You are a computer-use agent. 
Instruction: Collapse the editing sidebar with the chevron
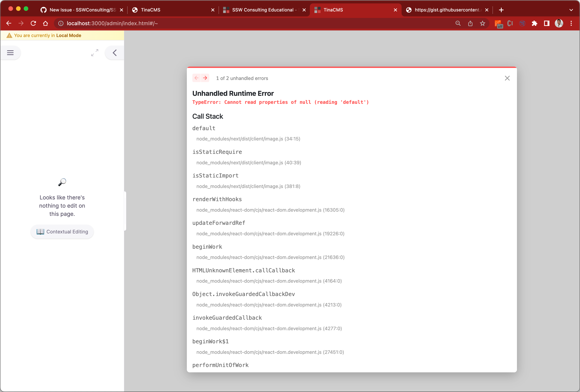tap(114, 53)
